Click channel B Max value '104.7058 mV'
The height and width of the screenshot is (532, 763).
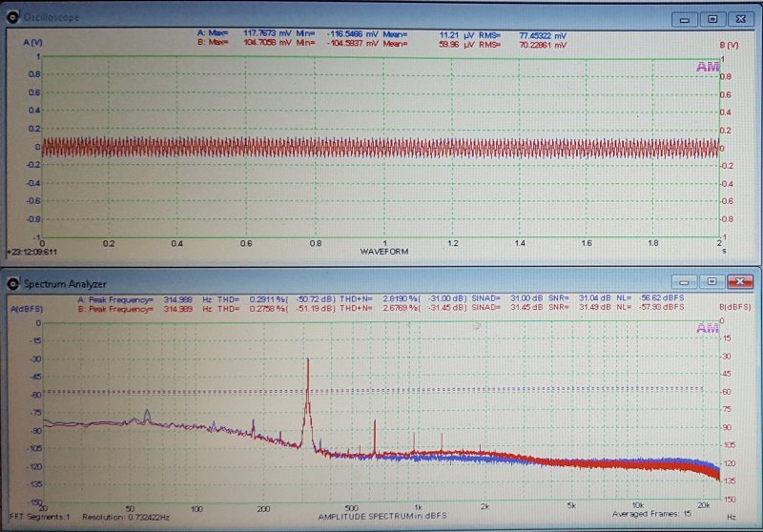(267, 43)
